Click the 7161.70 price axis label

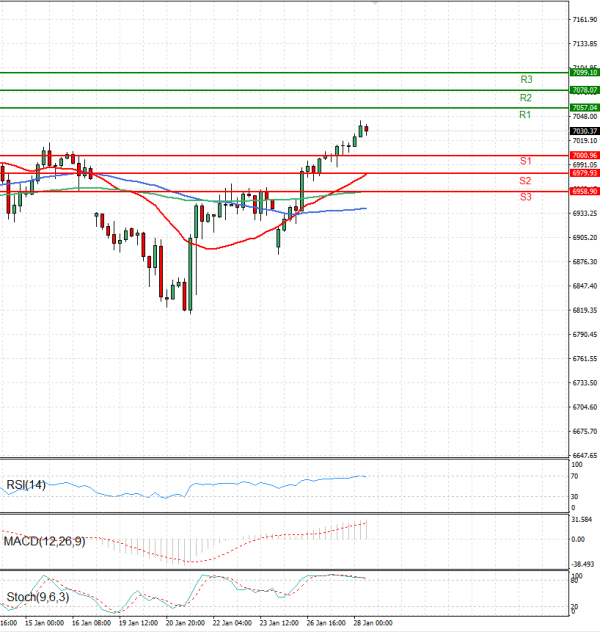[584, 20]
